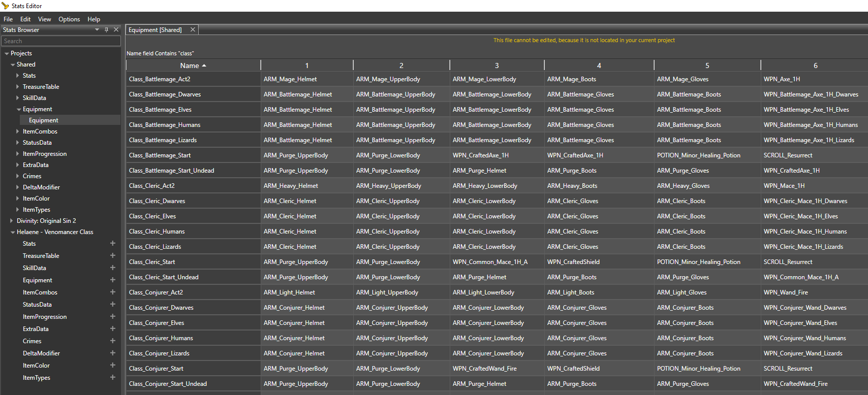Screen dimensions: 868x395
Task: Select the Shared ItemColor tree label
Action: click(x=36, y=199)
